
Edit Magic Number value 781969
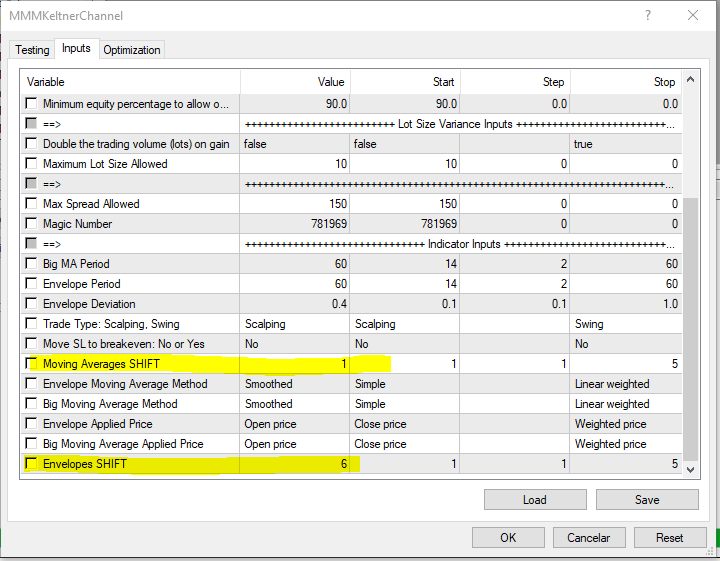coord(294,224)
